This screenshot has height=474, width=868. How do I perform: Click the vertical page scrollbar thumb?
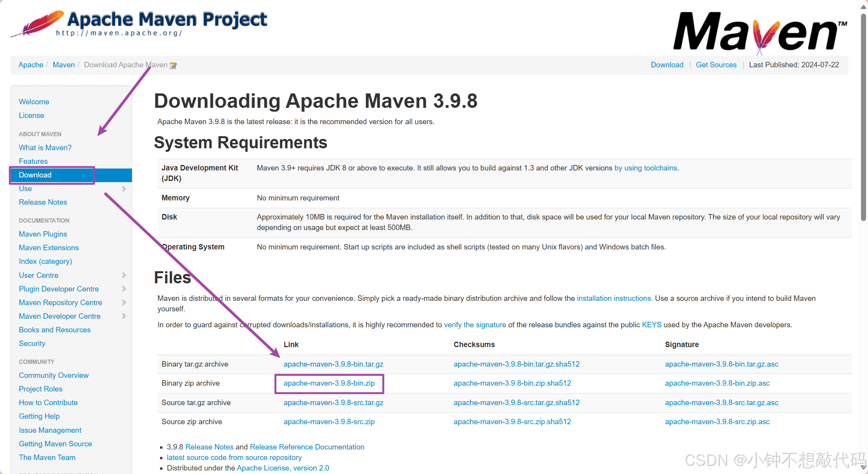pos(863,117)
